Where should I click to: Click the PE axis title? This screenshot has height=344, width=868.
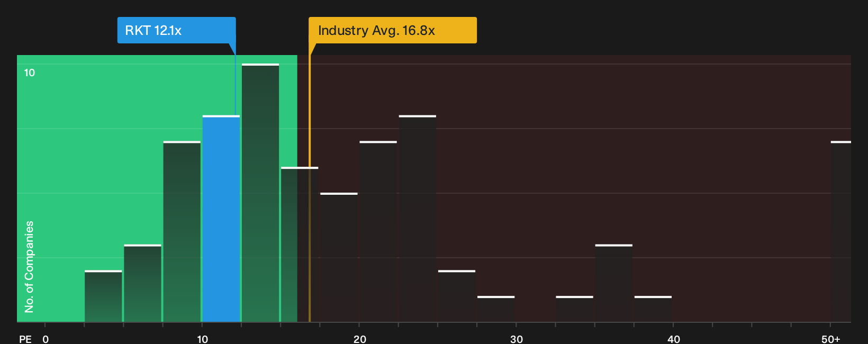[25, 339]
